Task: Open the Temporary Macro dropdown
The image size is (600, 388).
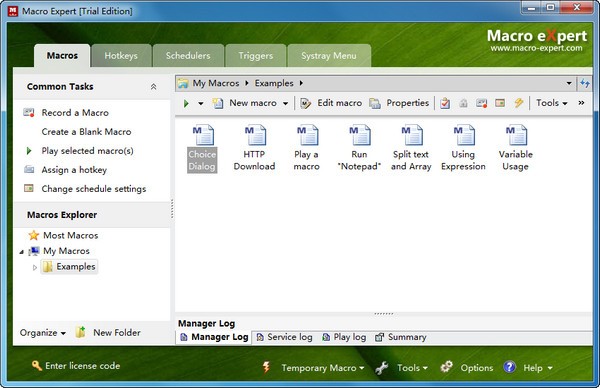Action: click(x=323, y=368)
